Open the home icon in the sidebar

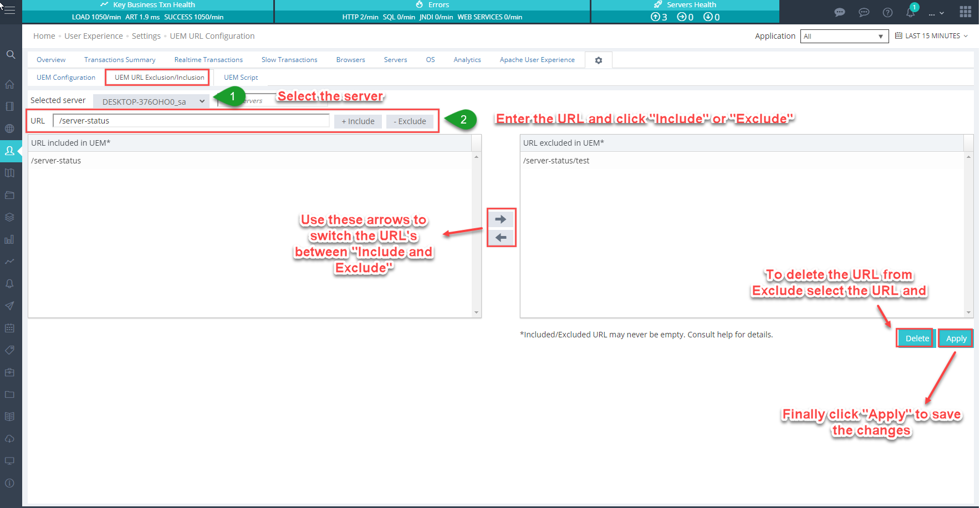9,84
